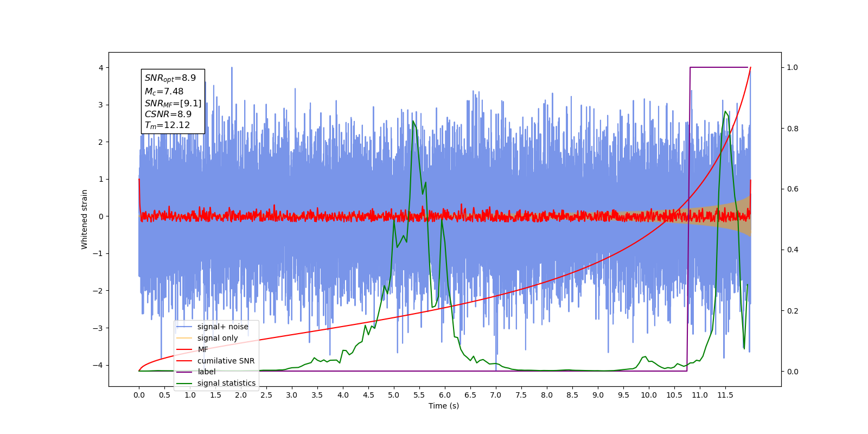The height and width of the screenshot is (434, 868).
Task: Click the 'Whitened strain' y-axis label
Action: [84, 219]
